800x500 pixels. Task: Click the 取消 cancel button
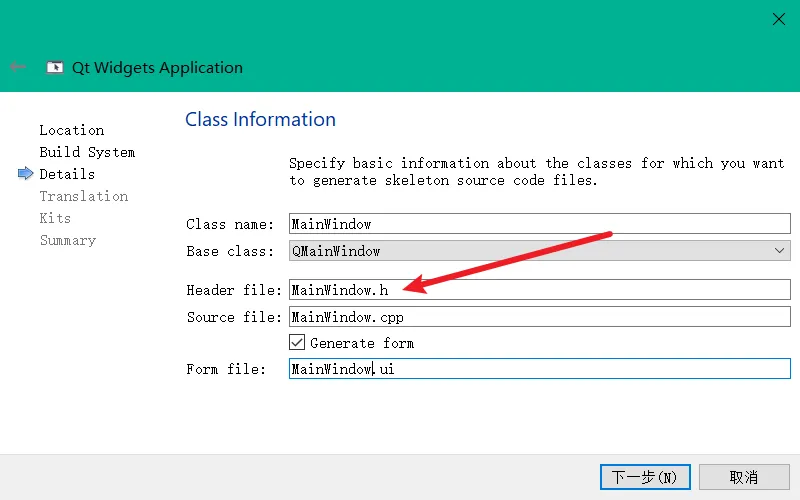point(744,477)
